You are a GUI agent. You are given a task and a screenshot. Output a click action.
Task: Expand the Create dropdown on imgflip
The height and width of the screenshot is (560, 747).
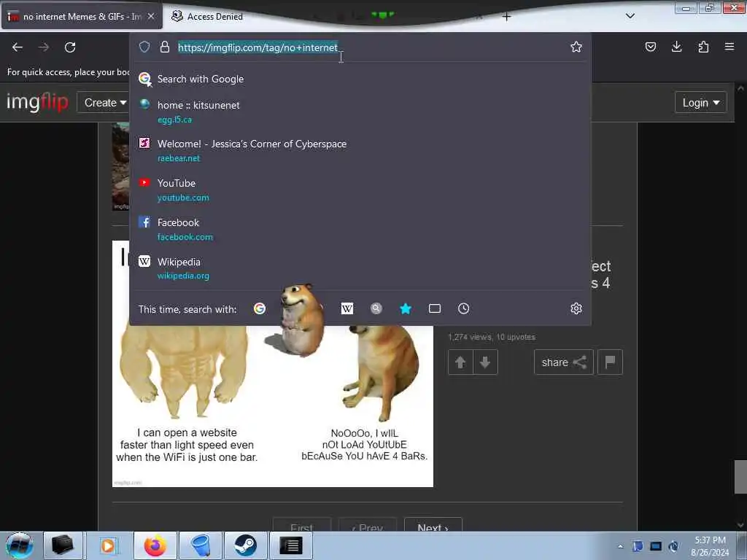pos(105,102)
